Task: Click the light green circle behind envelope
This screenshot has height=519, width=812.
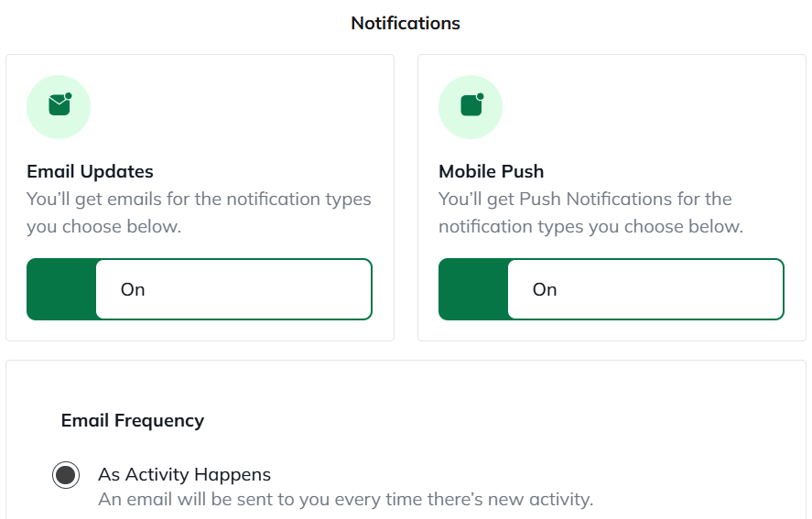Action: tap(38, 124)
